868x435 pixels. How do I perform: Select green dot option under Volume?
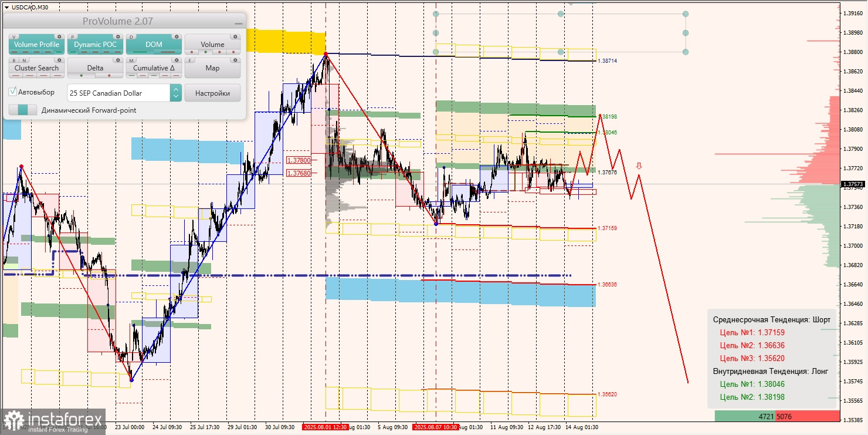[206, 52]
